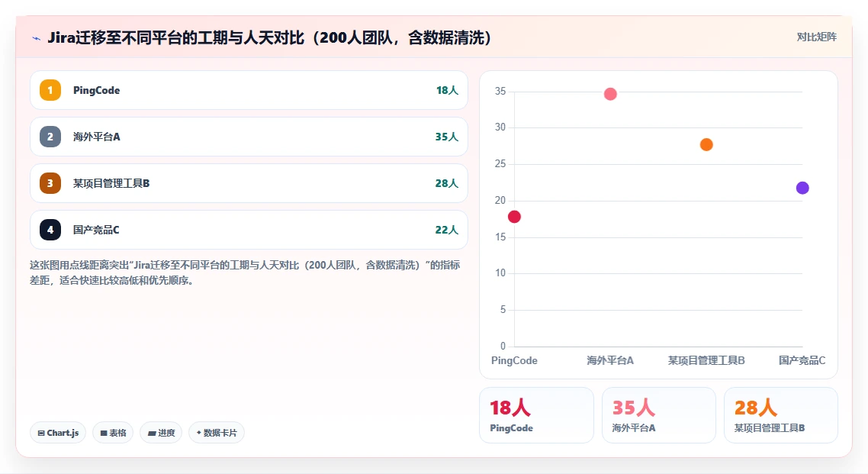Click the 35 y-axis tick label
Screen dimensions: 868x474
(500, 91)
